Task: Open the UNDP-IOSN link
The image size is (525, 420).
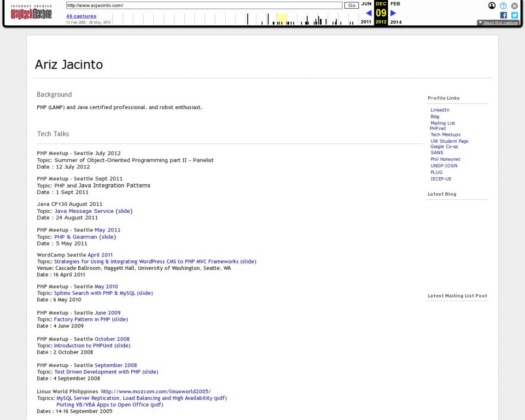Action: click(444, 166)
